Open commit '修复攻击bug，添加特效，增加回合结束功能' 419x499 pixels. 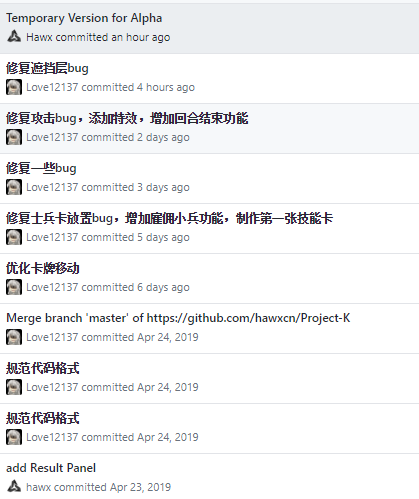127,118
